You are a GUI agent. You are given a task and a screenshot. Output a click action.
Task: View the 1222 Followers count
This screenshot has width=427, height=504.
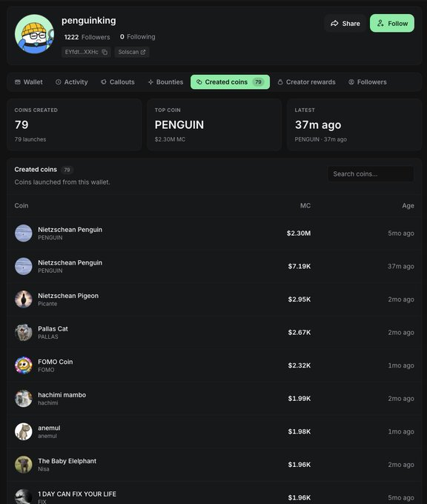point(87,37)
